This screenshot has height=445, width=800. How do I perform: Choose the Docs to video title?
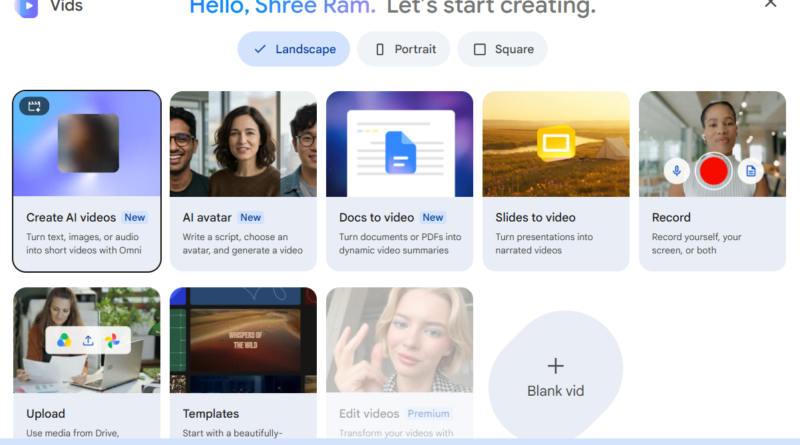pos(377,217)
